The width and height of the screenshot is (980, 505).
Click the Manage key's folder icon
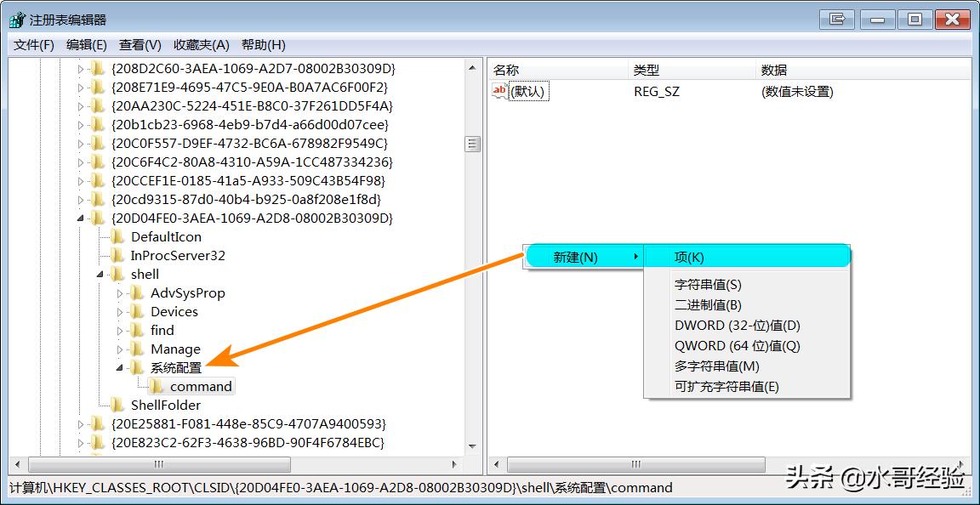coord(137,349)
